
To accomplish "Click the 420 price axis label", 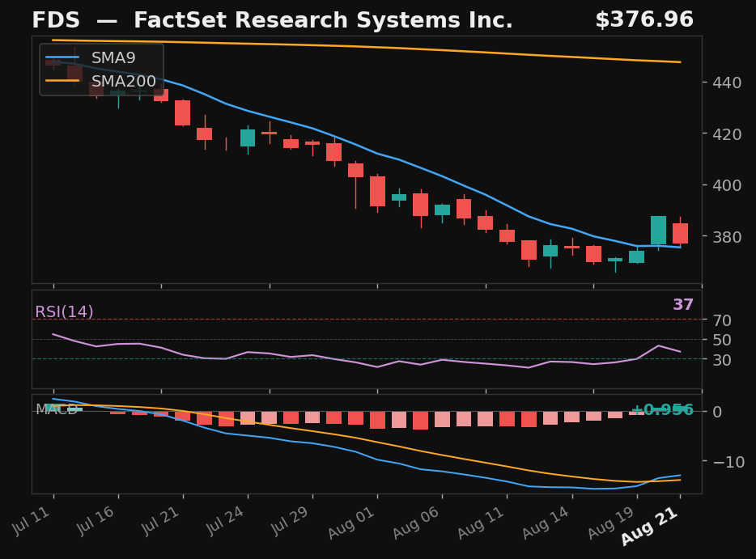I will pos(727,134).
